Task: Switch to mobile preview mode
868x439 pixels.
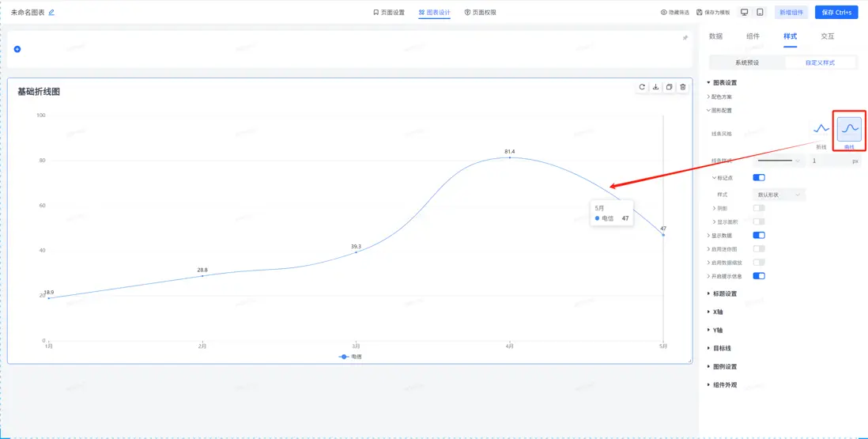Action: 760,13
